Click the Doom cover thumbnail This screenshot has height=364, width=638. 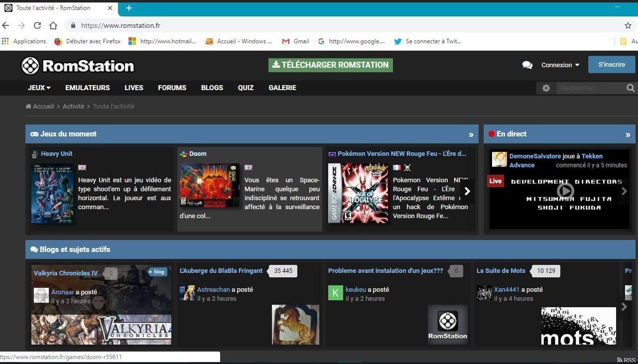210,185
